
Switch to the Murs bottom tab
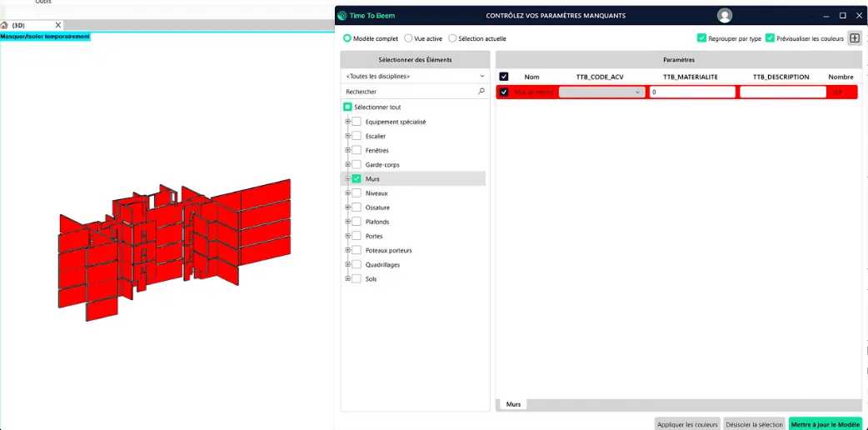(513, 404)
